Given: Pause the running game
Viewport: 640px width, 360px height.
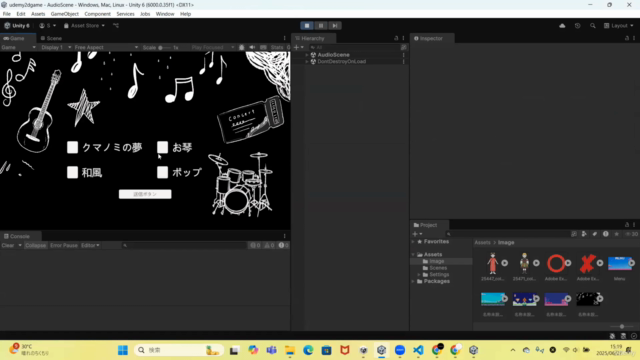Looking at the screenshot, I should coord(321,25).
